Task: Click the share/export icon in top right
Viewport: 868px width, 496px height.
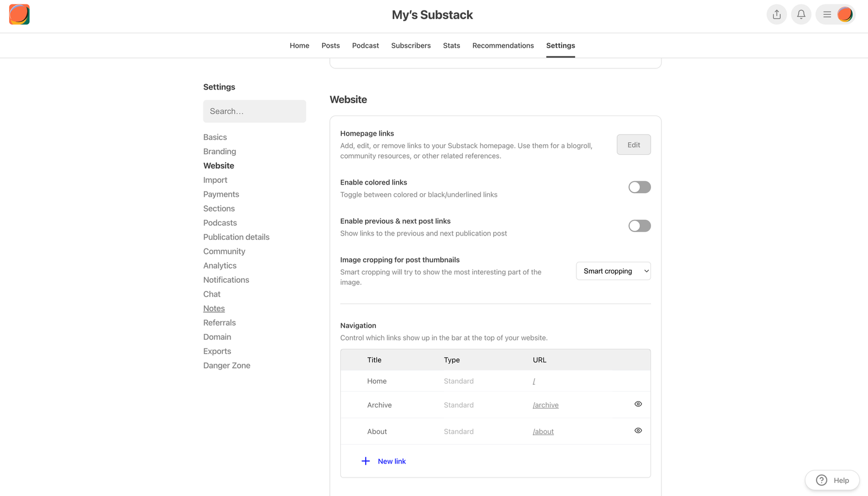Action: tap(776, 14)
